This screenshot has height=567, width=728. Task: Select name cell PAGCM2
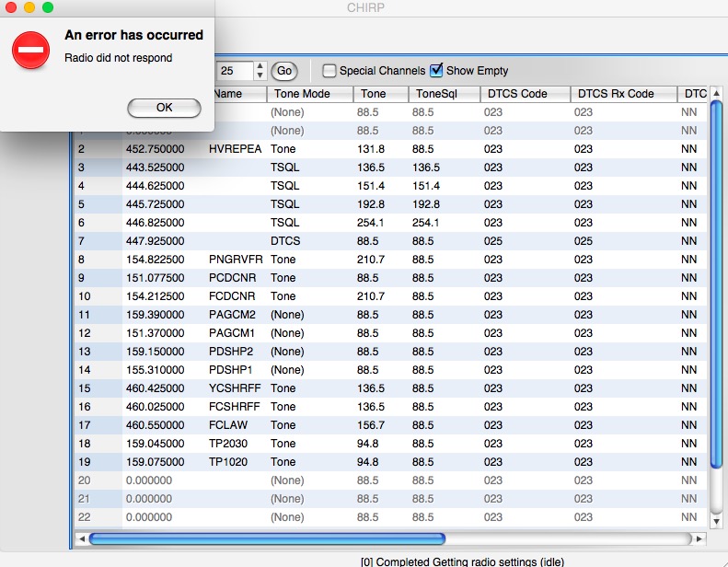pyautogui.click(x=232, y=315)
